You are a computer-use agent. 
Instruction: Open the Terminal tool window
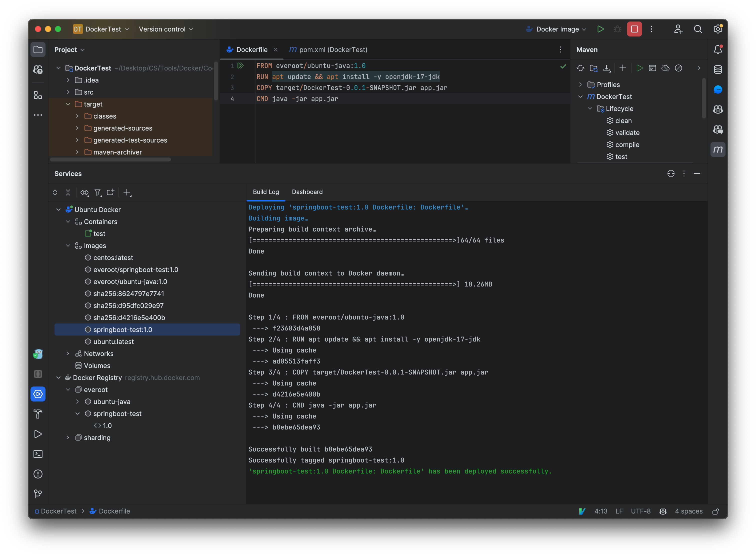pyautogui.click(x=38, y=454)
